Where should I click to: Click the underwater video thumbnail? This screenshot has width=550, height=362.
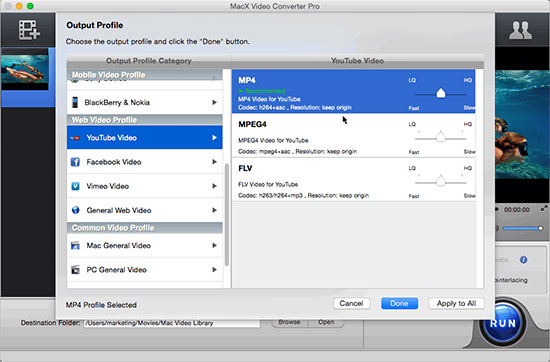(x=25, y=70)
